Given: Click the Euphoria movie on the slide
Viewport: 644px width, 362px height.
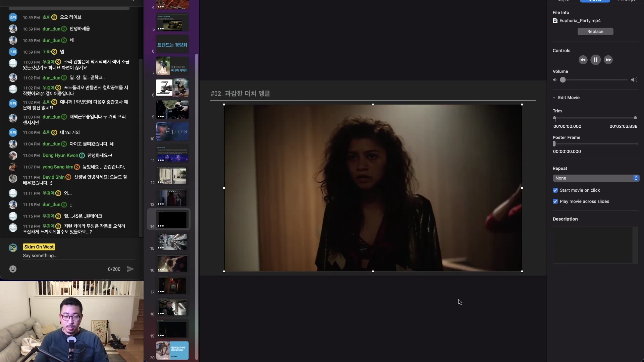Looking at the screenshot, I should coord(373,188).
